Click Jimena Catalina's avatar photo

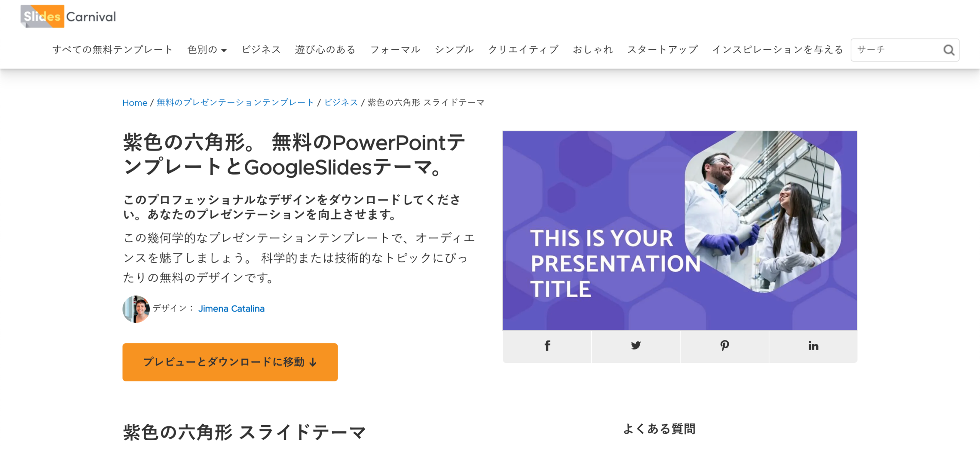point(136,309)
